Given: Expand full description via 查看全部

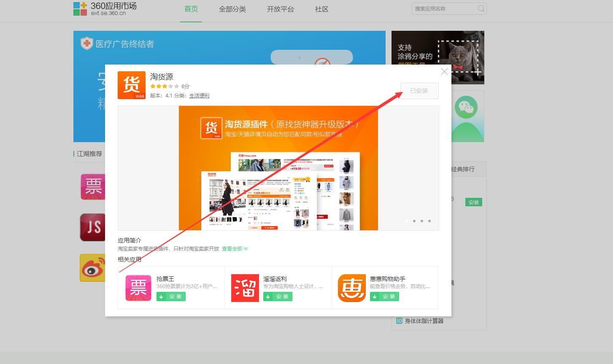Looking at the screenshot, I should coord(235,249).
